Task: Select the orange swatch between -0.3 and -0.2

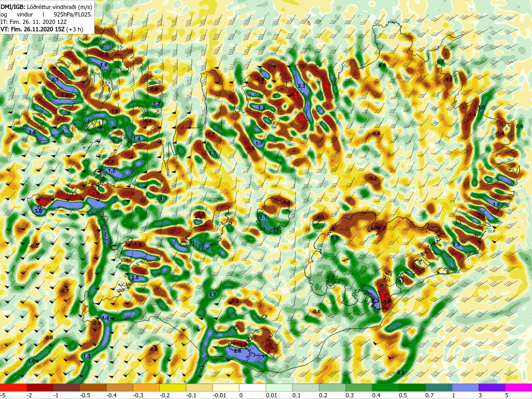Action: pyautogui.click(x=146, y=387)
